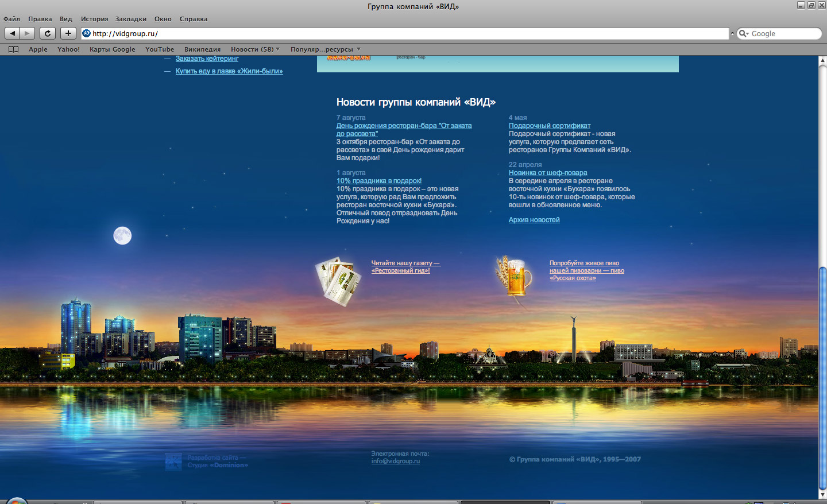Open the 10% праздника в подарок! news link
Viewport: 827px width, 504px height.
[x=379, y=181]
